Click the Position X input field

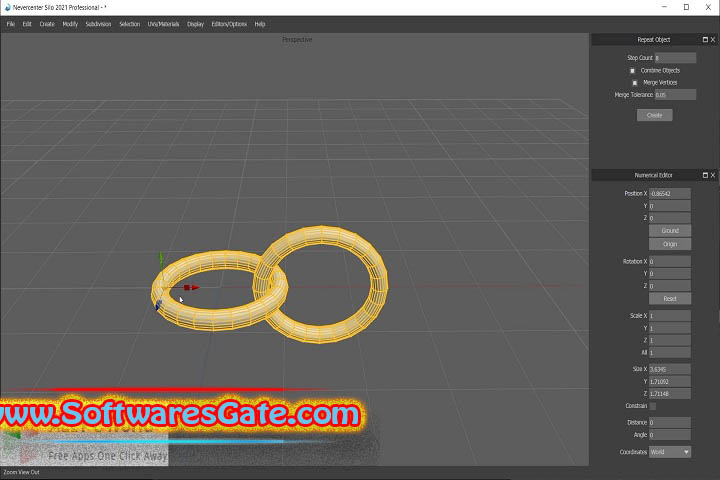(x=669, y=193)
